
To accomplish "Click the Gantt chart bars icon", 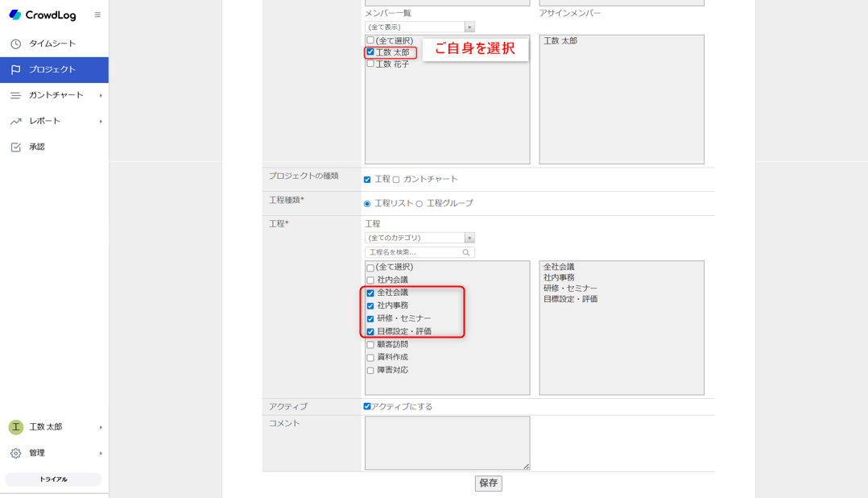I will click(15, 95).
